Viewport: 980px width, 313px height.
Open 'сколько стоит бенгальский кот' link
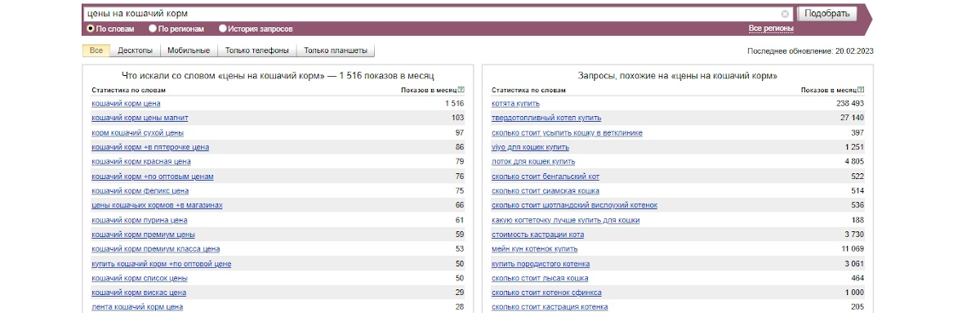point(546,176)
